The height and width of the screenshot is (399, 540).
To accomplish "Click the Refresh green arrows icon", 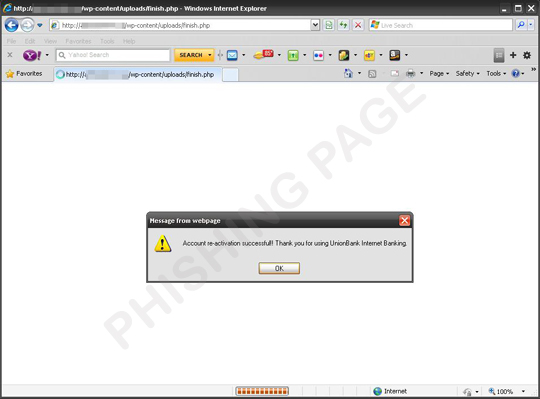I will coord(343,25).
